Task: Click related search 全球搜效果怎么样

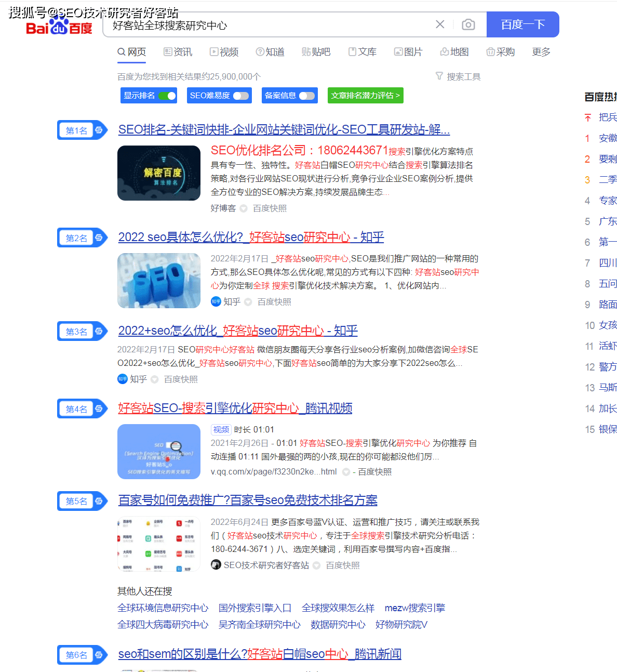Action: click(338, 608)
